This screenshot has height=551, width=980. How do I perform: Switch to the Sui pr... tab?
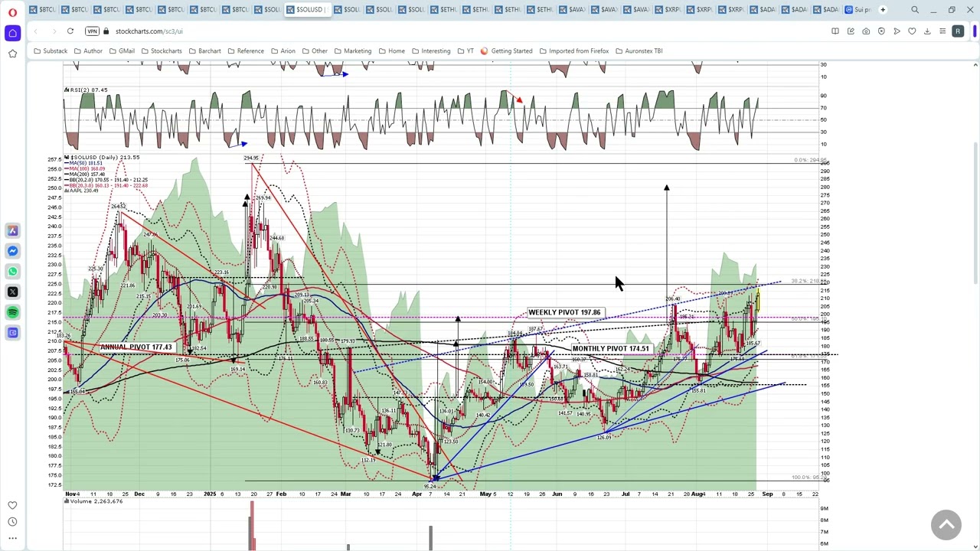[858, 10]
